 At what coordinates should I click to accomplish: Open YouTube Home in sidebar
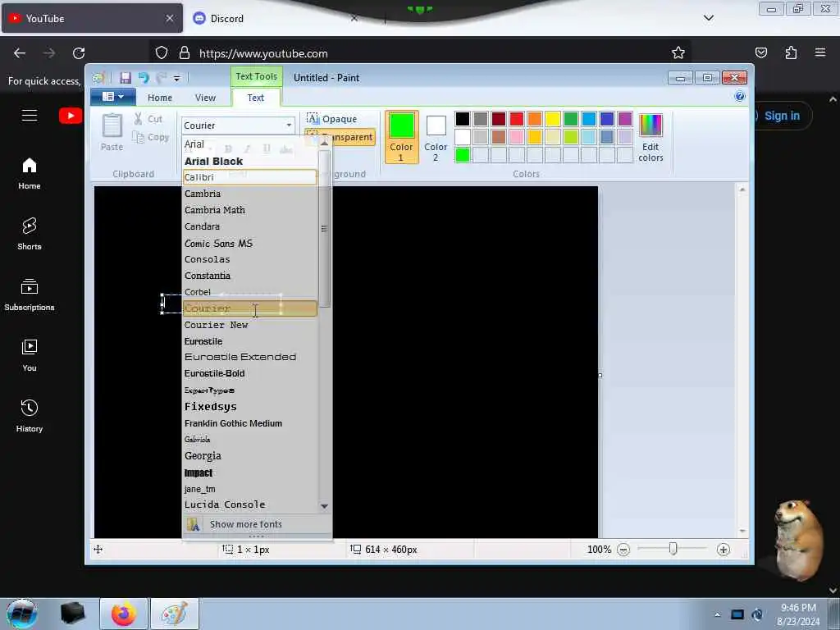tap(30, 174)
